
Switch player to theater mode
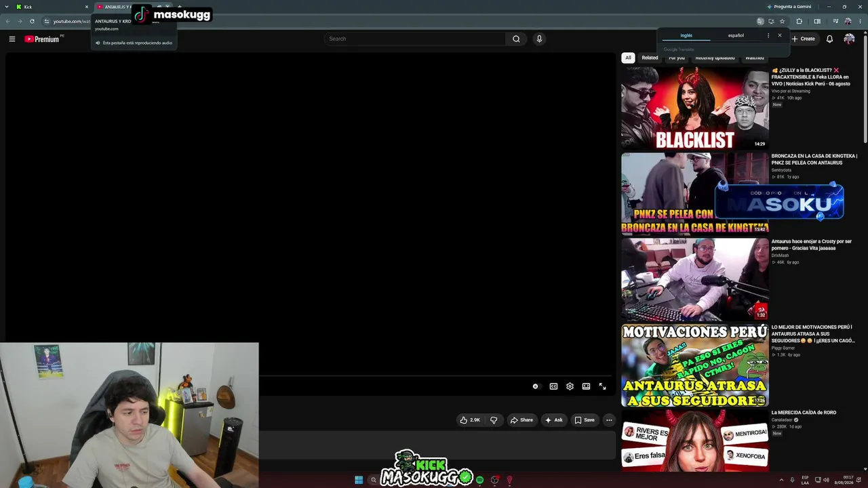(586, 386)
